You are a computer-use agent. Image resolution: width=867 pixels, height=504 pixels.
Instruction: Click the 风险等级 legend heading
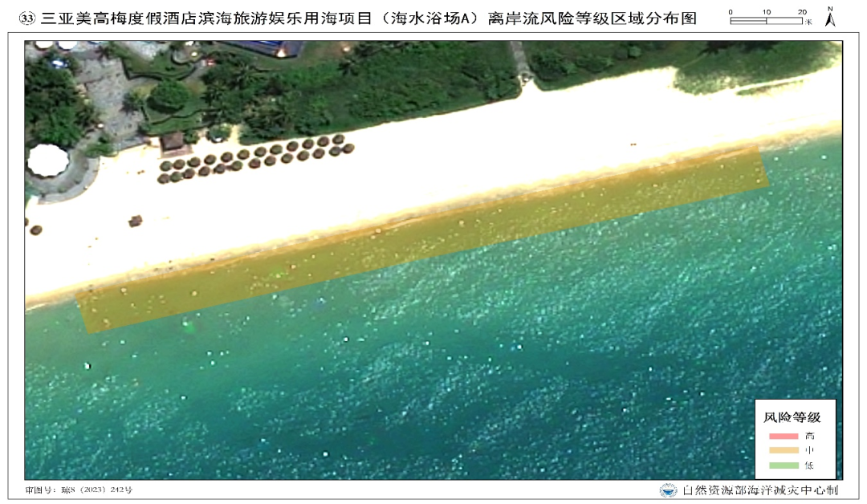[x=792, y=417]
